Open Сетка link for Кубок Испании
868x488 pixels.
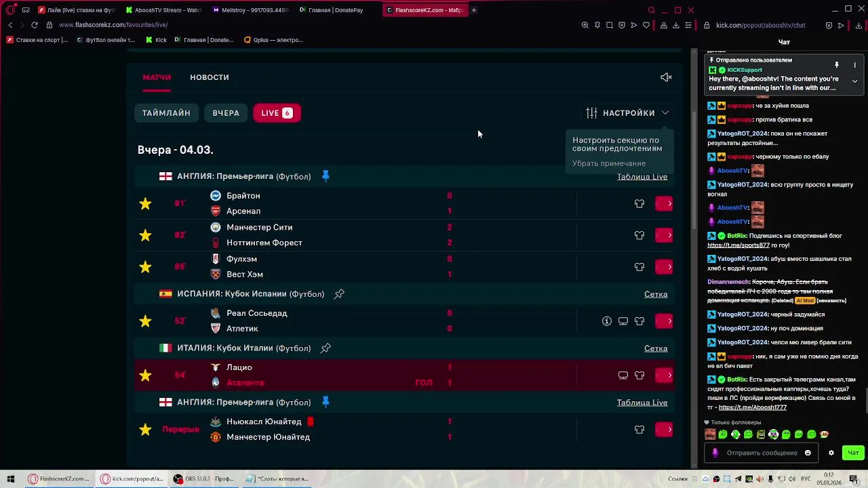(x=656, y=294)
